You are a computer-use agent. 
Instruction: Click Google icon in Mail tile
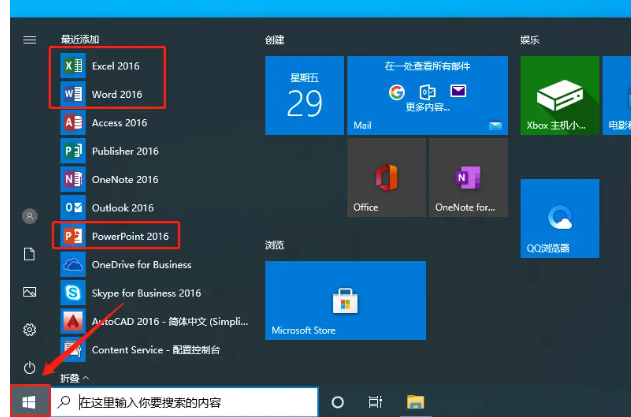[x=397, y=92]
